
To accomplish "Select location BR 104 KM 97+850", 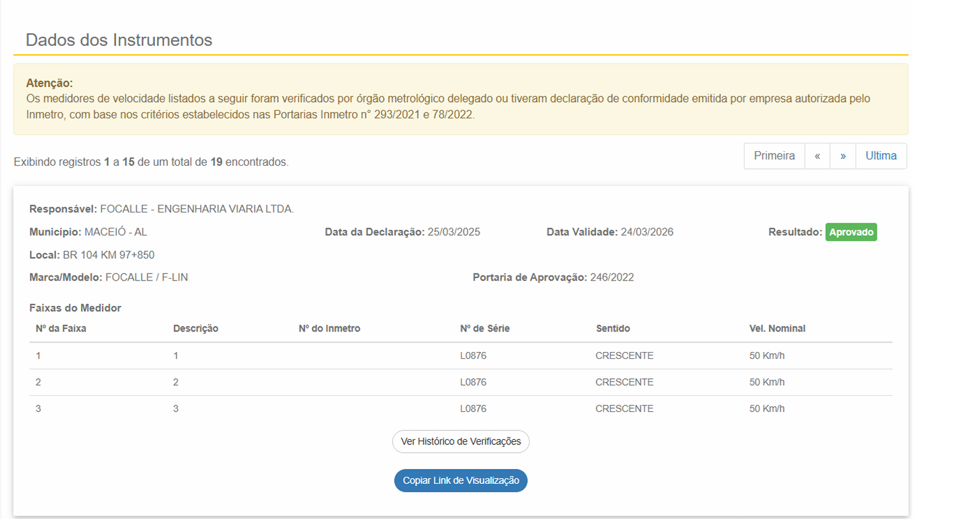I will tap(108, 255).
